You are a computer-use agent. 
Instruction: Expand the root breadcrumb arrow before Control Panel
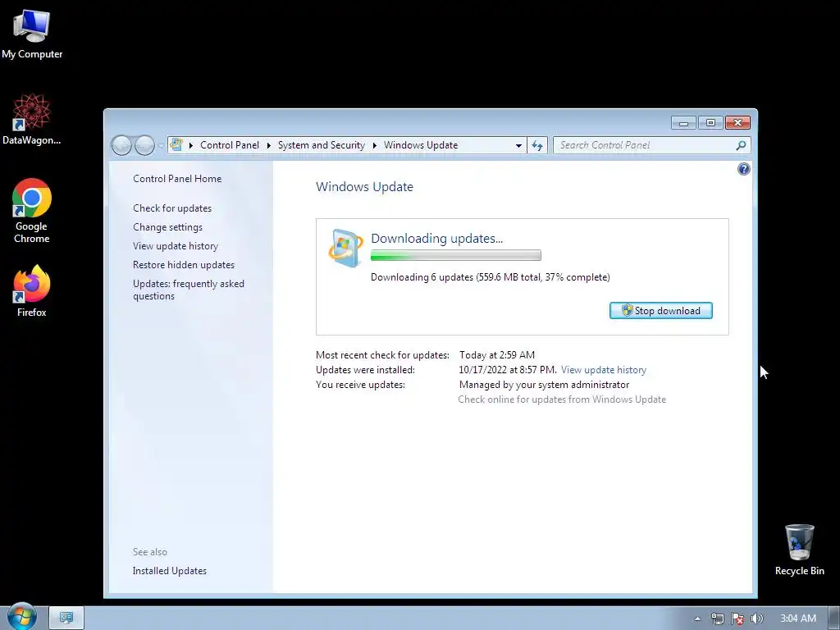click(x=190, y=145)
